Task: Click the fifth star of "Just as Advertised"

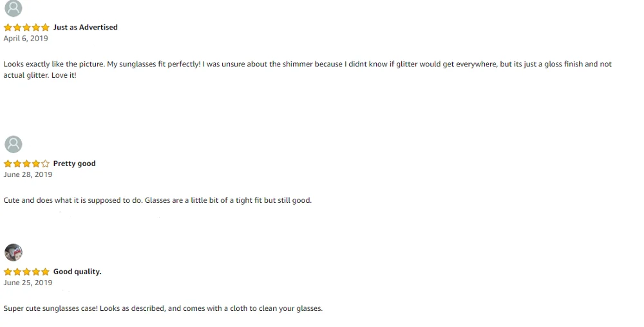Action: (x=45, y=28)
